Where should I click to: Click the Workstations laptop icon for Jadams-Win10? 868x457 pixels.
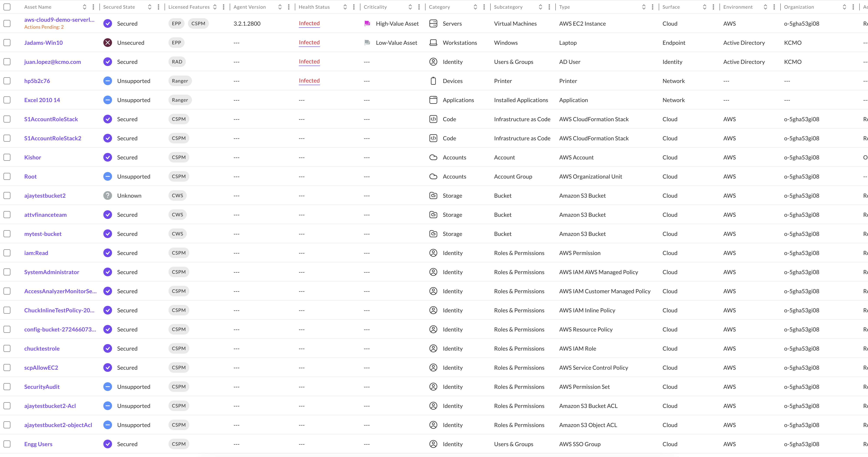(433, 43)
